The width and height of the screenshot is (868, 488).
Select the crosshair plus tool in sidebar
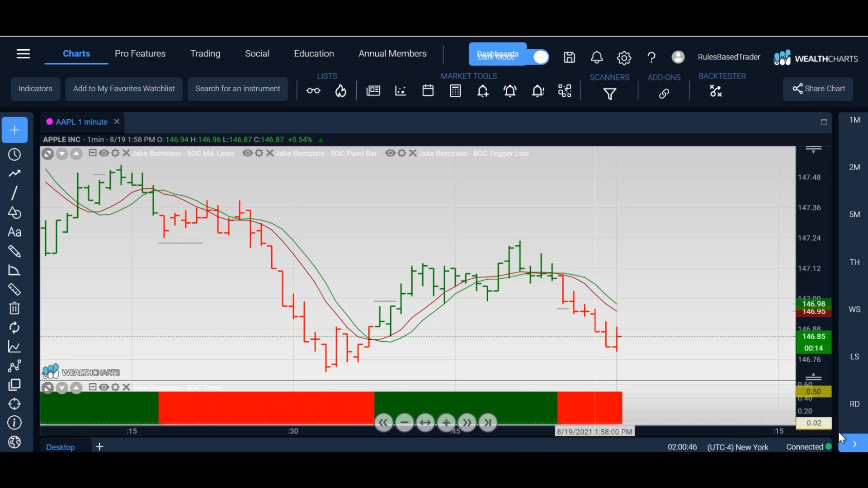[x=14, y=130]
